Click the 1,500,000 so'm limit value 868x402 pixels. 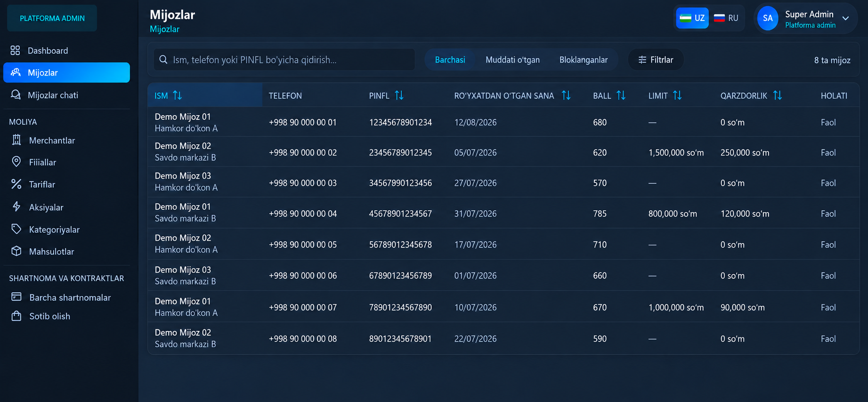point(676,153)
